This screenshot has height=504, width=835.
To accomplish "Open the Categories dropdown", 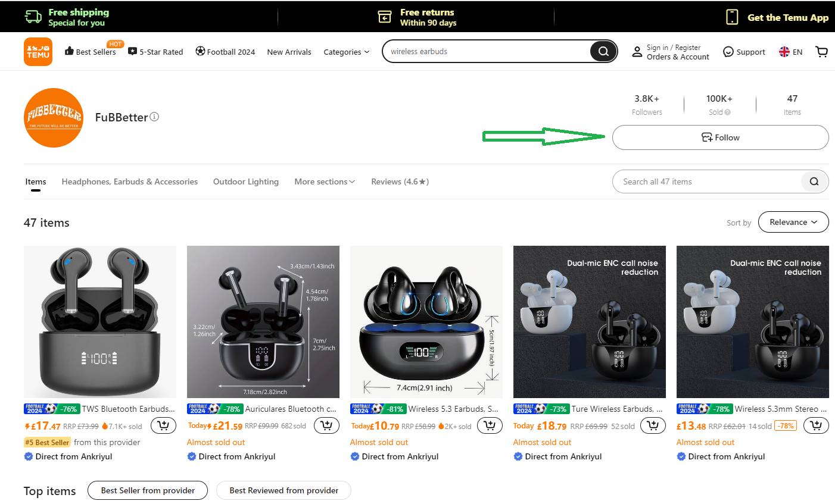I will pos(347,52).
